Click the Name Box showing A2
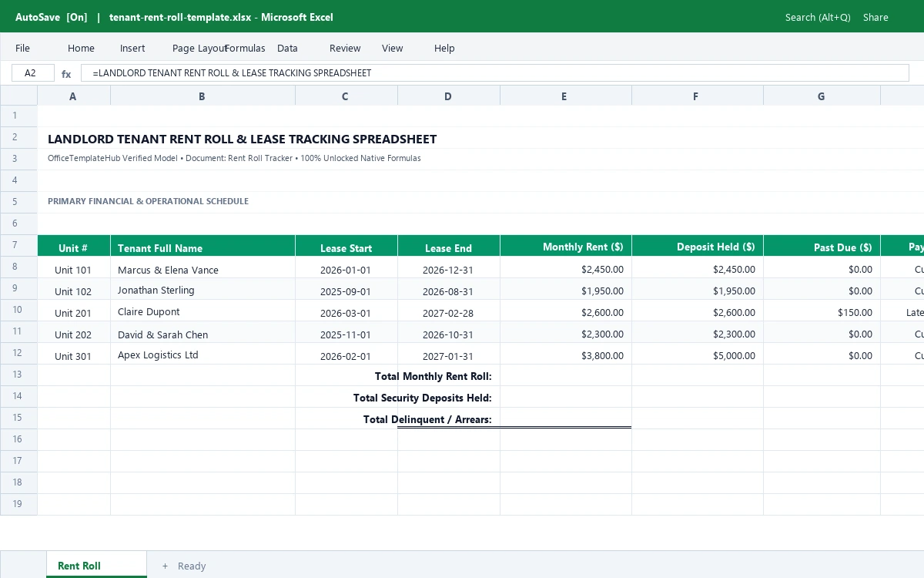 pos(33,73)
